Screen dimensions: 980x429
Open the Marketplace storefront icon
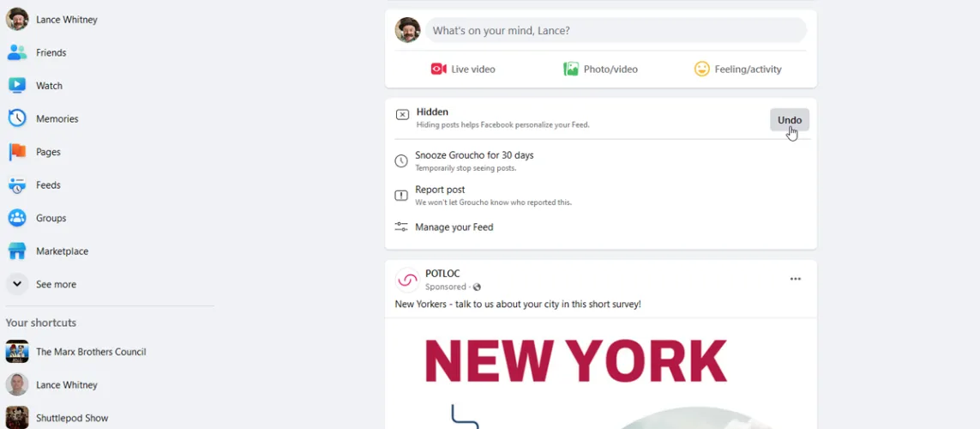[x=17, y=251]
